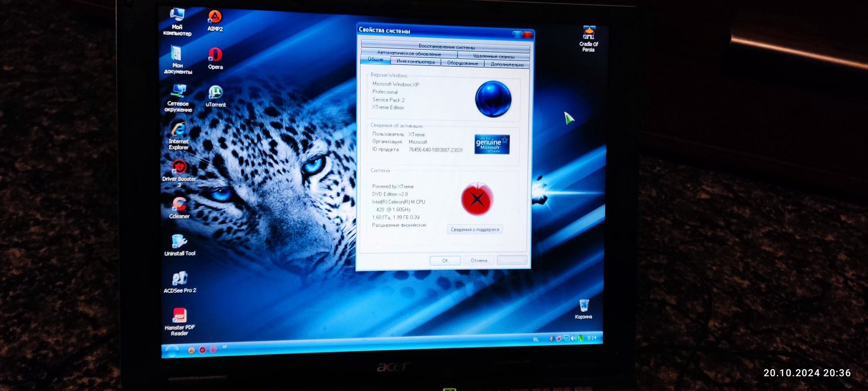
Task: Click the product ID 76456-640-1803887-23031 text
Action: point(436,150)
